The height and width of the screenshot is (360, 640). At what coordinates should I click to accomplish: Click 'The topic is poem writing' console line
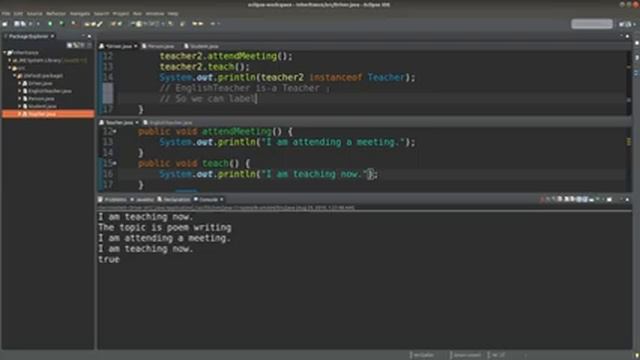(x=165, y=227)
